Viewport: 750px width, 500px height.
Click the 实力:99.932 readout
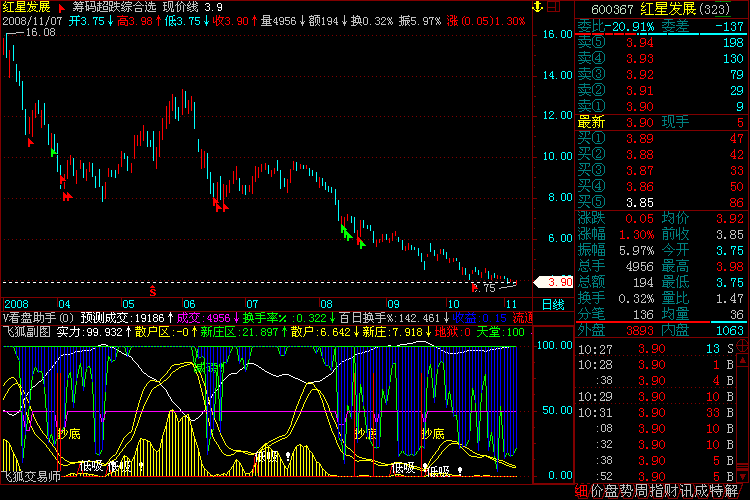(x=94, y=332)
